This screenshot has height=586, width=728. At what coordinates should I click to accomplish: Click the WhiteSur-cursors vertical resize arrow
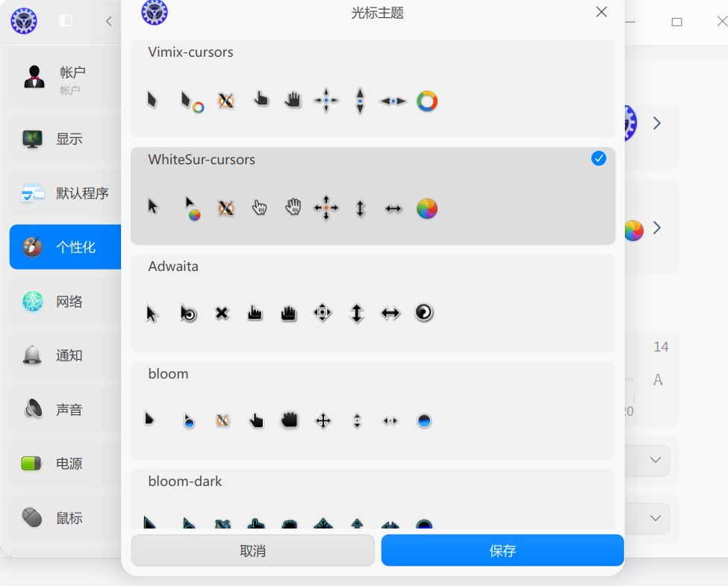pos(360,208)
